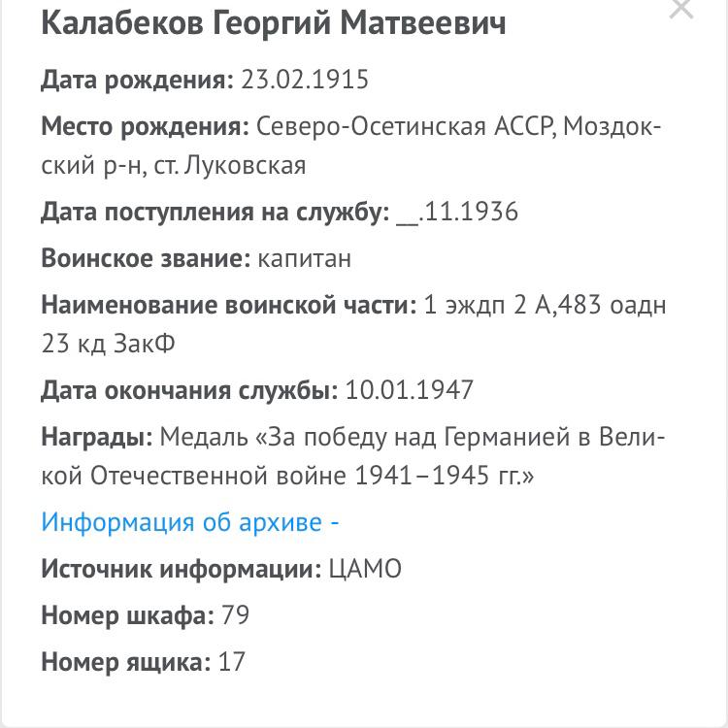728x728 pixels.
Task: Select the Северо-Осетинская АССР birthplace text
Action: click(x=404, y=127)
